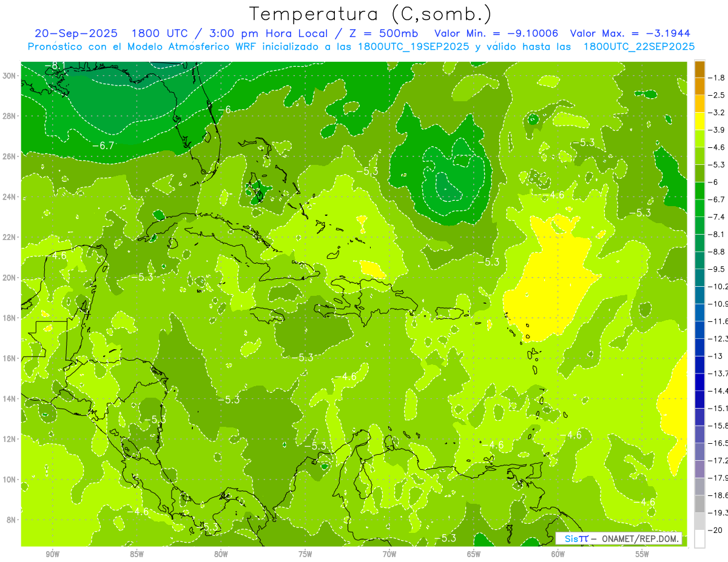This screenshot has width=728, height=562.
Task: Click the 85W longitude axis label
Action: (136, 554)
